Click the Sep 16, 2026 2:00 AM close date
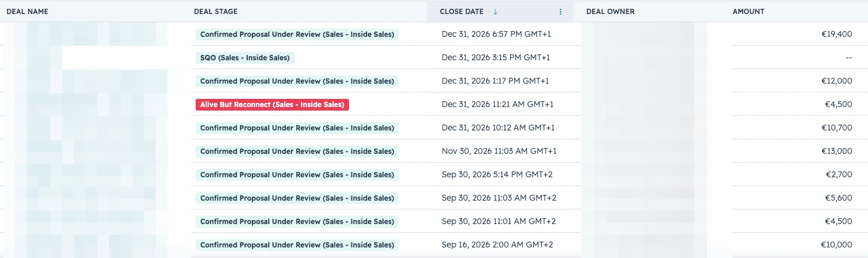 (497, 245)
